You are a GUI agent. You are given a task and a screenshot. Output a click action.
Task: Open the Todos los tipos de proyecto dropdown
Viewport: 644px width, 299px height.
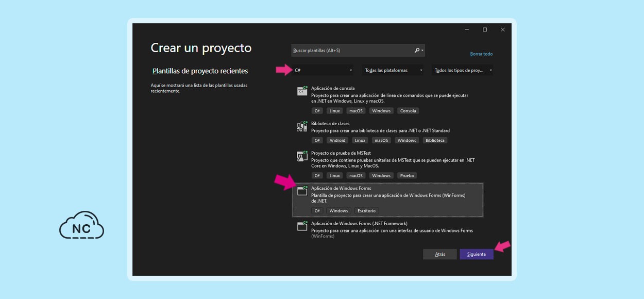point(463,70)
